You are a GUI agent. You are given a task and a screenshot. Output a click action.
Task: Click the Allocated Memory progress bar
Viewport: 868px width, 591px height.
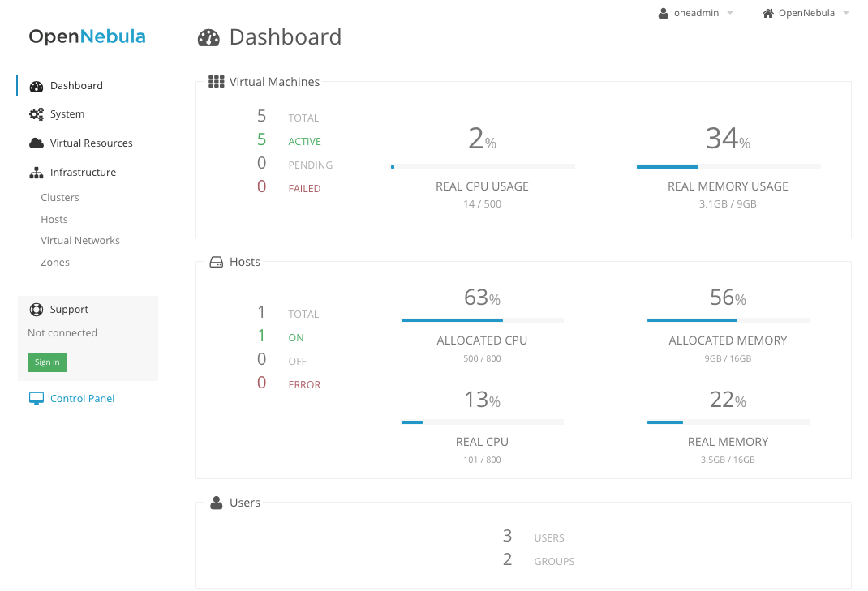click(728, 320)
